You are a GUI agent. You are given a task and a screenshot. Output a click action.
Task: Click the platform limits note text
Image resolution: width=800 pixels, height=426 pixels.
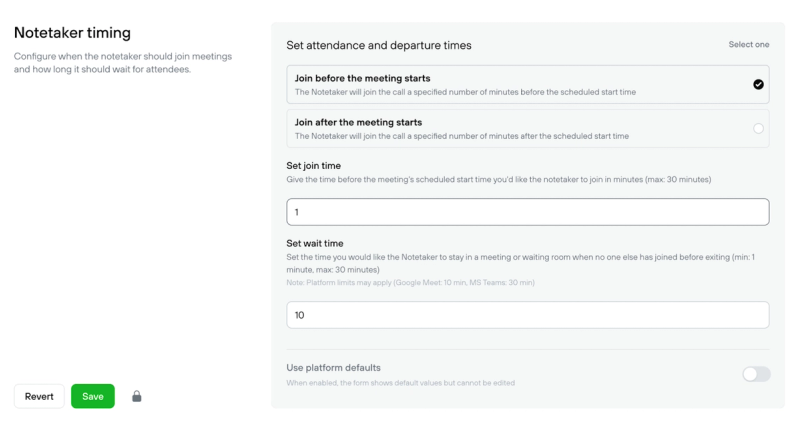coord(410,283)
